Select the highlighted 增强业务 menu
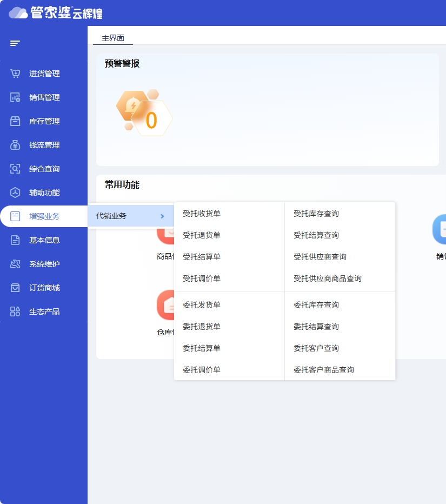446x504 pixels. pyautogui.click(x=44, y=216)
